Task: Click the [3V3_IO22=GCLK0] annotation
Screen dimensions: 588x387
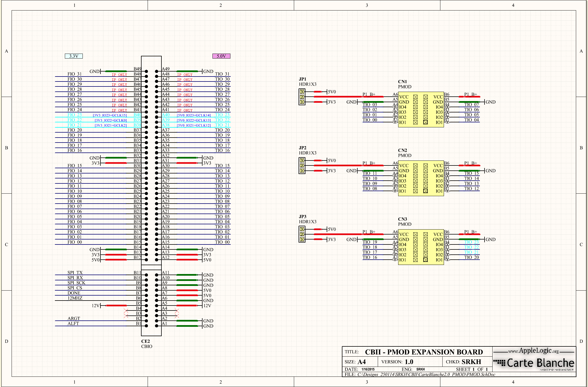Action: click(111, 120)
